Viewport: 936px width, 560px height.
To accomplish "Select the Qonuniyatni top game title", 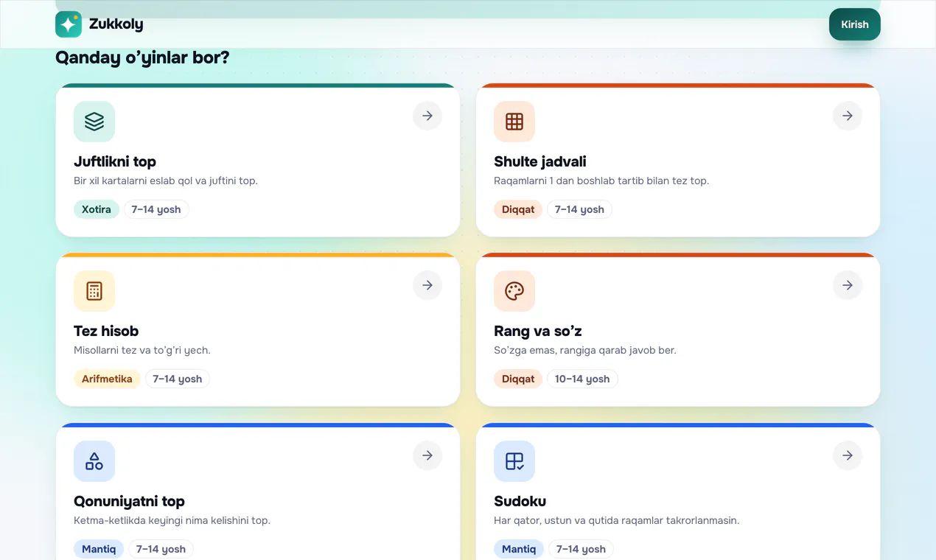I will 129,501.
